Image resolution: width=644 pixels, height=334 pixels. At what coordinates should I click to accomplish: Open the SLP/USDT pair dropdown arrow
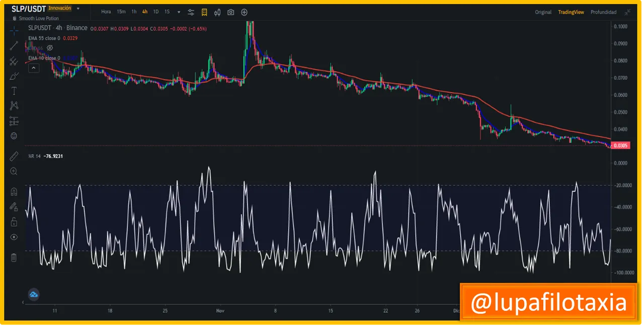tap(78, 9)
